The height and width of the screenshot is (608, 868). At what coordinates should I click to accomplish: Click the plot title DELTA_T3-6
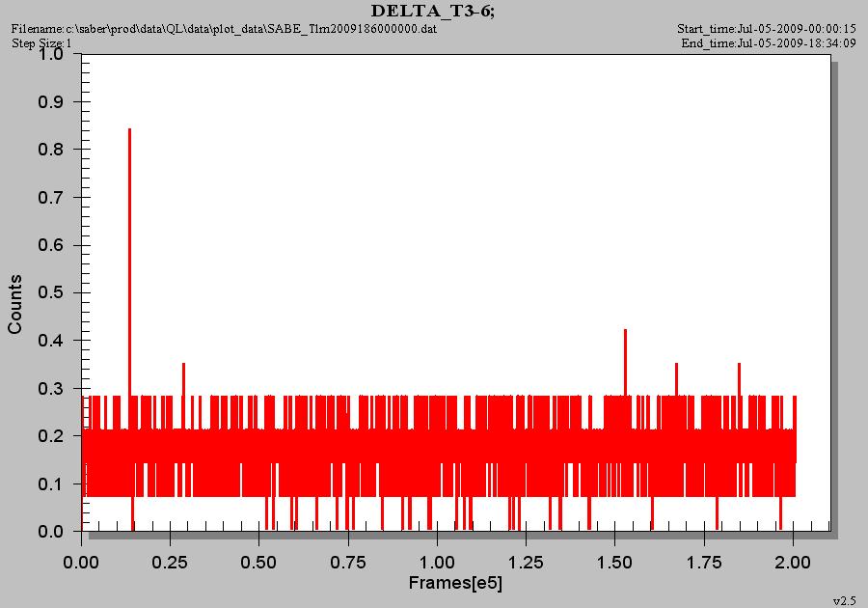tap(432, 11)
